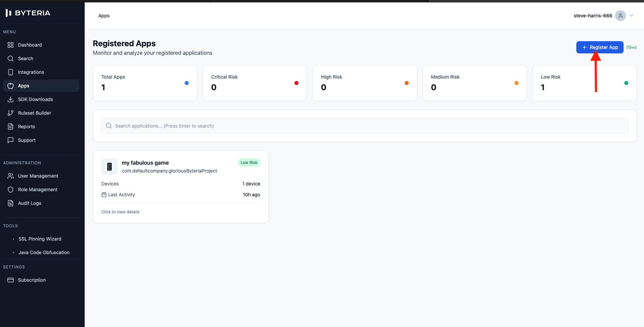Click the User Management people icon
Image resolution: width=644 pixels, height=327 pixels.
11,176
